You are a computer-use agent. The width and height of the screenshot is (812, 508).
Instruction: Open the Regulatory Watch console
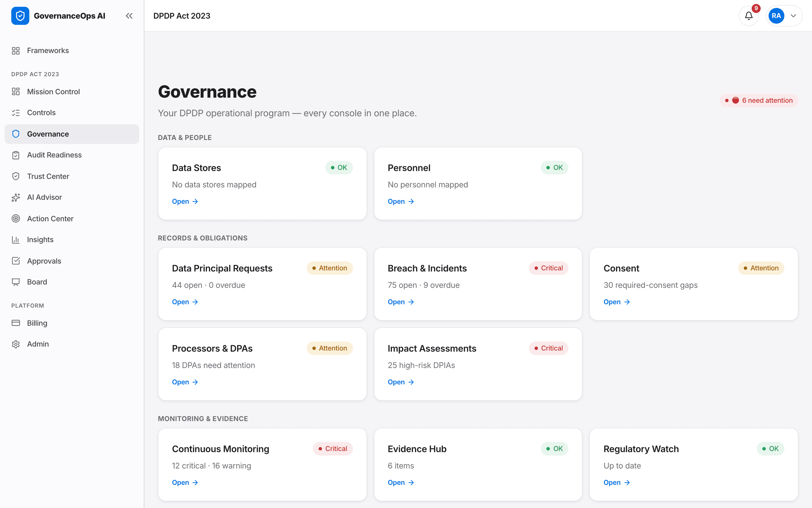click(616, 483)
